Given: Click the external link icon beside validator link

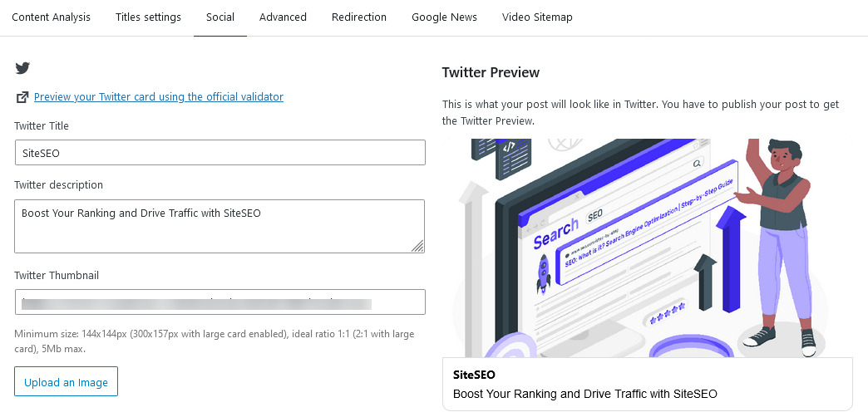Looking at the screenshot, I should coord(22,97).
